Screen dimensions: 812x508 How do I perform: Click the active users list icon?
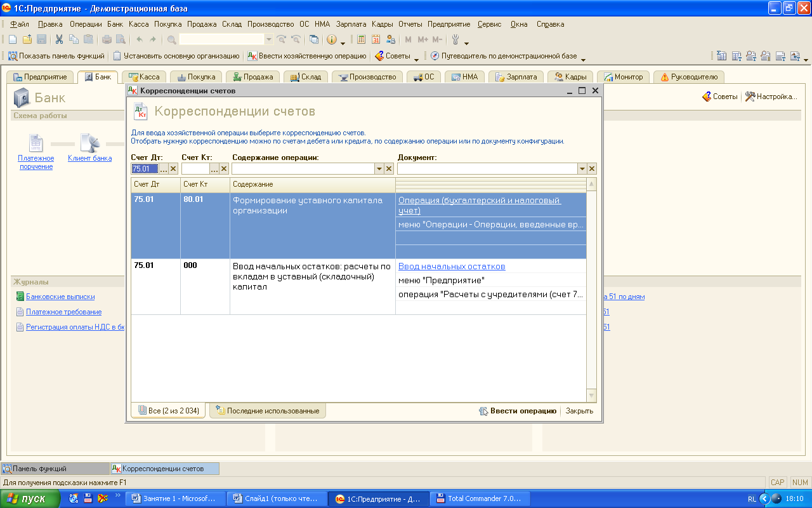pyautogui.click(x=390, y=39)
